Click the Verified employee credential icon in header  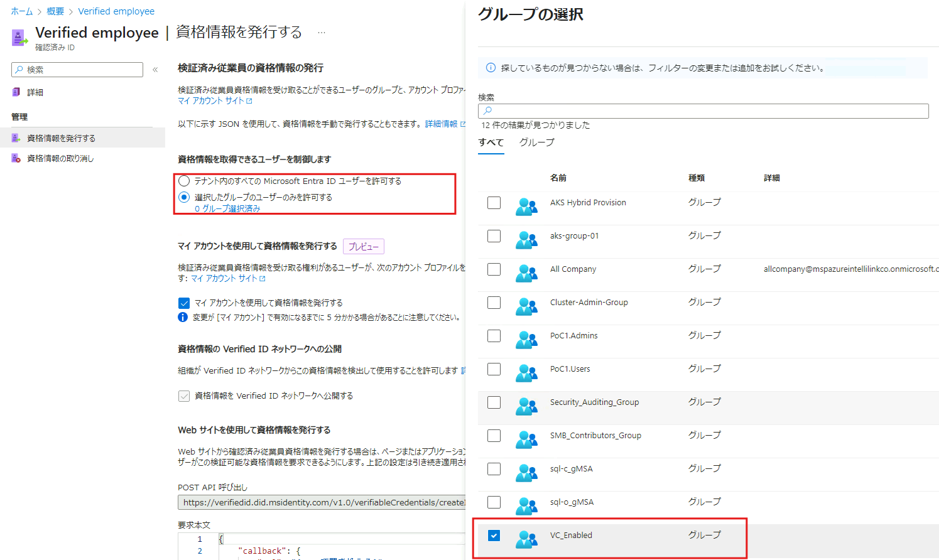(19, 38)
